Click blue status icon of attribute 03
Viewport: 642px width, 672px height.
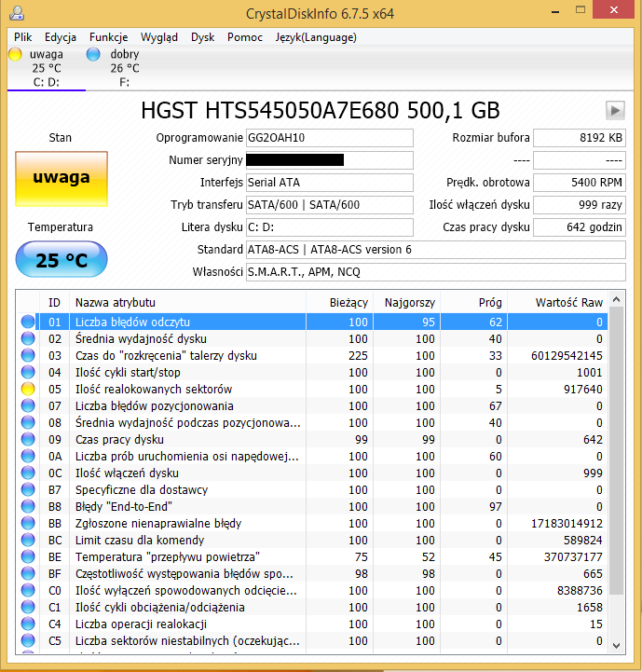click(x=28, y=355)
